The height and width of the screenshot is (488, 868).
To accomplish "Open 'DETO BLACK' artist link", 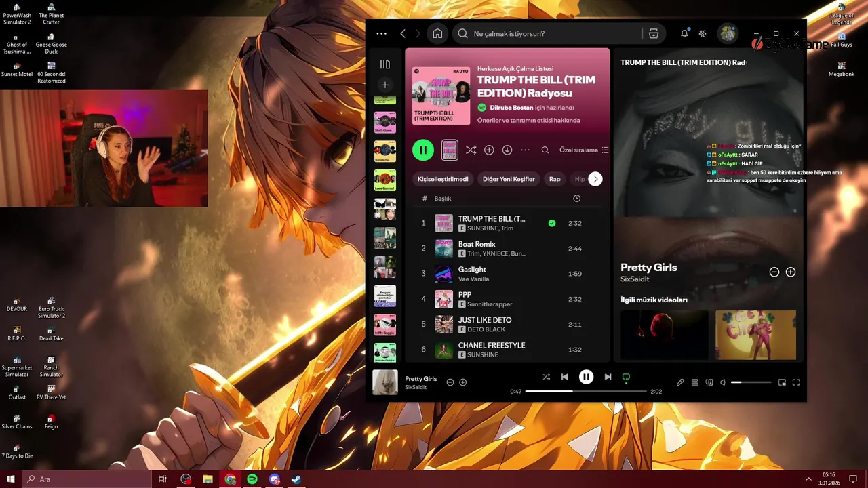I will point(486,329).
